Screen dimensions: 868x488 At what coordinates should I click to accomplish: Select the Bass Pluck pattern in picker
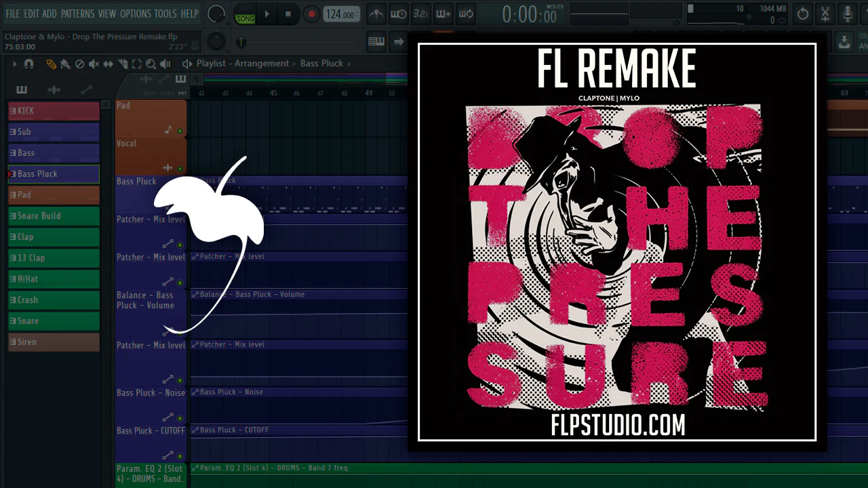tap(54, 174)
